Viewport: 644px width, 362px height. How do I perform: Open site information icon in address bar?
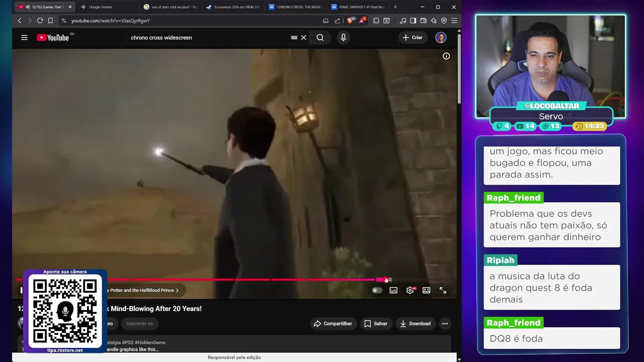coord(63,21)
